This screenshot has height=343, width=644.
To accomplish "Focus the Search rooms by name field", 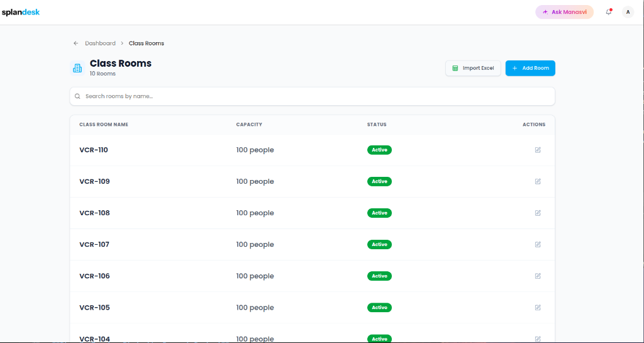I will pos(312,96).
